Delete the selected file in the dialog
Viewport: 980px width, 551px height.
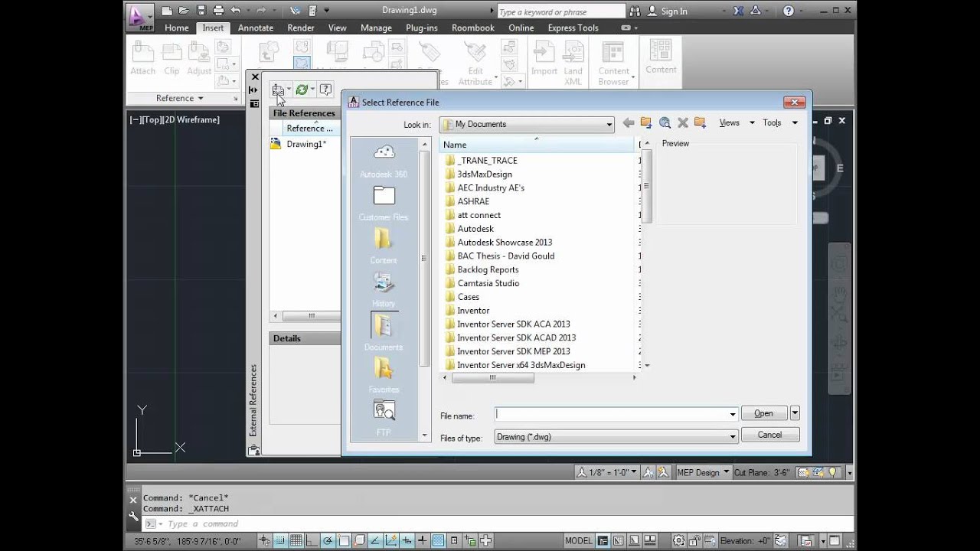[682, 122]
